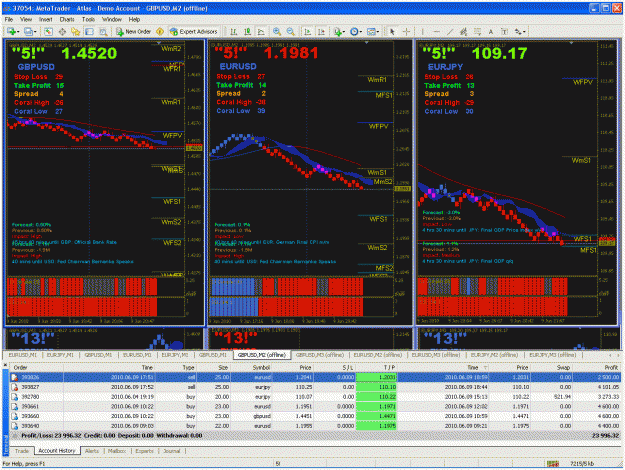Screen dimensions: 625x470
Task: Click the Expert Advisors button
Action: point(194,31)
